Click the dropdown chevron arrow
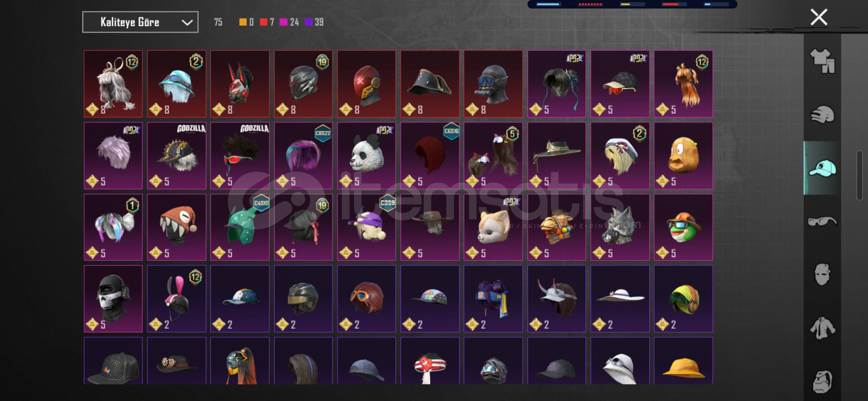Viewport: 868px width, 401px height. coord(187,23)
